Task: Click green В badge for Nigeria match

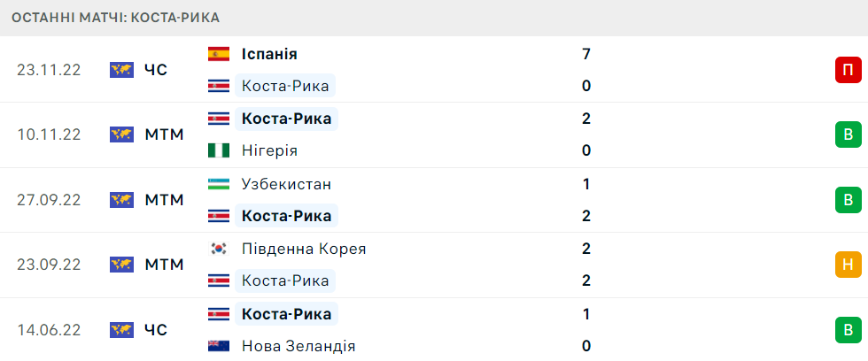Action: (848, 134)
